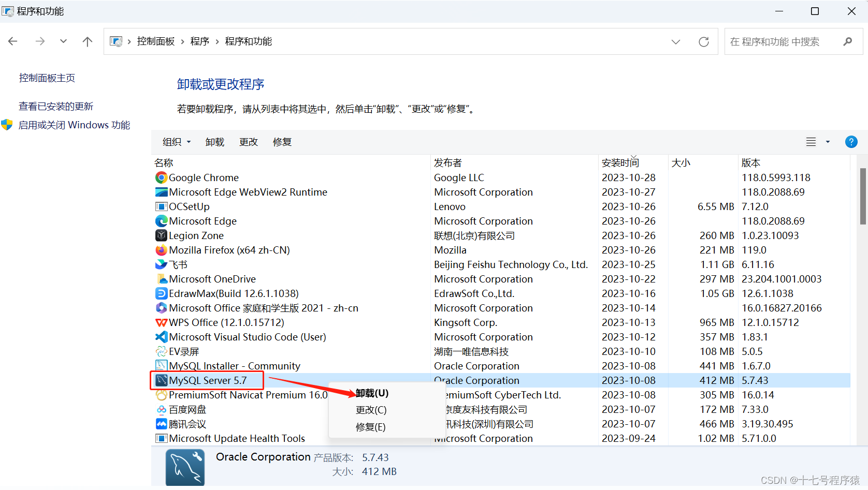
Task: Click the Navicat Premium icon
Action: coord(162,395)
